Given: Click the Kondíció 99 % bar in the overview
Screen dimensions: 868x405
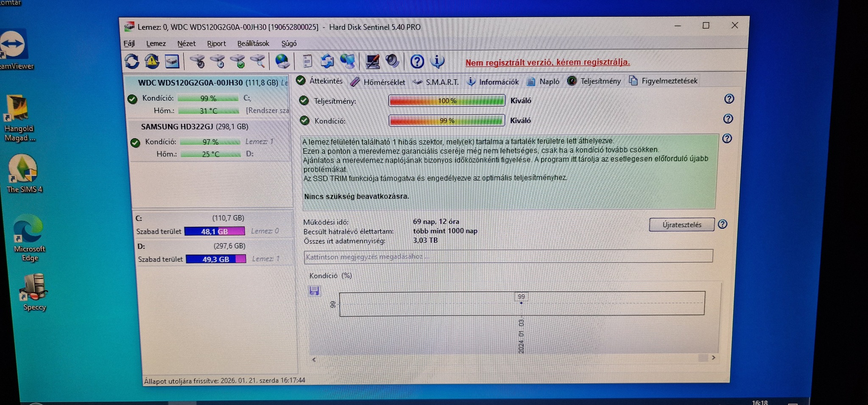Looking at the screenshot, I should coord(447,121).
